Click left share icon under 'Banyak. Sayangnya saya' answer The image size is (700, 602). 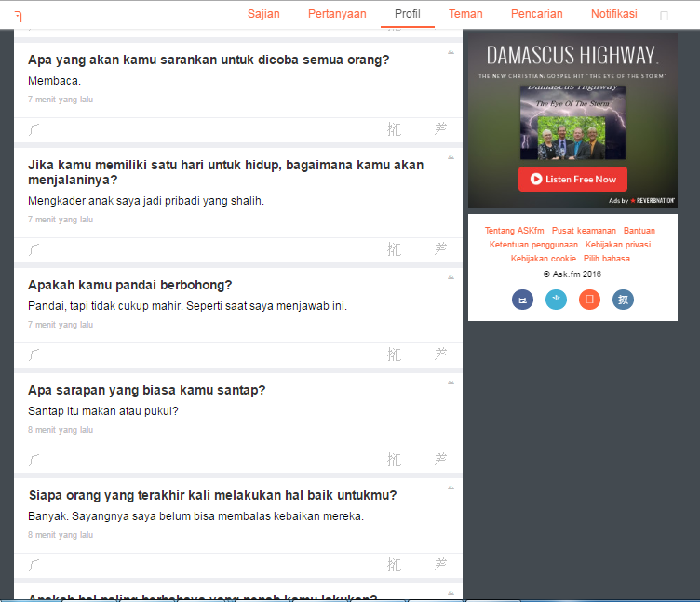point(34,565)
